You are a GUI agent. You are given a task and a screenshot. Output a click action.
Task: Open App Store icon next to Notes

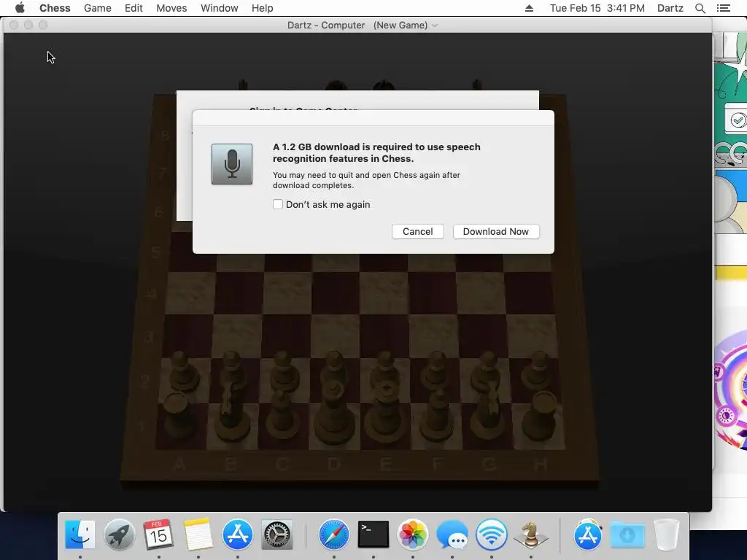pyautogui.click(x=237, y=534)
